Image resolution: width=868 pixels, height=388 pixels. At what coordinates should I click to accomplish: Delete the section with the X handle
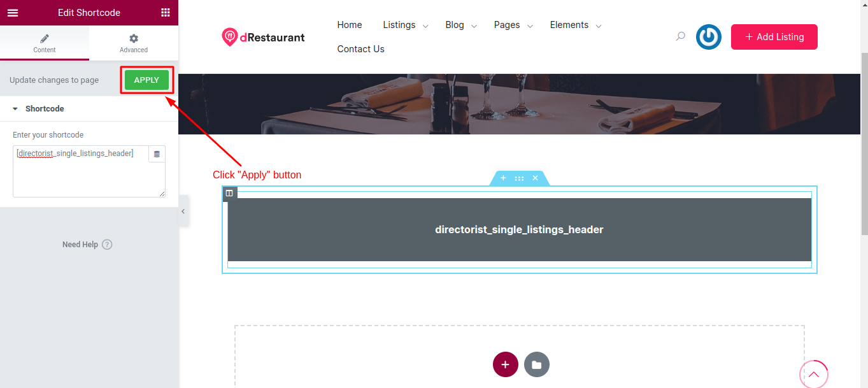(x=535, y=178)
